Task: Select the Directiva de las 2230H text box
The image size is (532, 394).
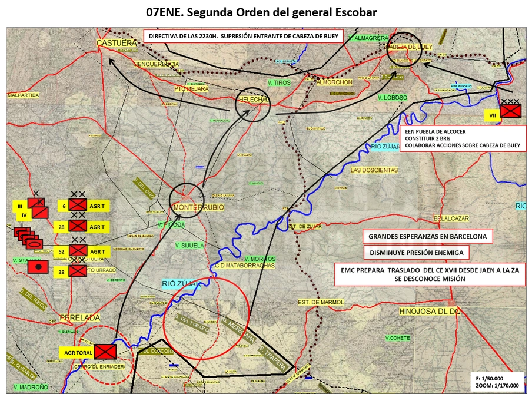Action: 243,36
